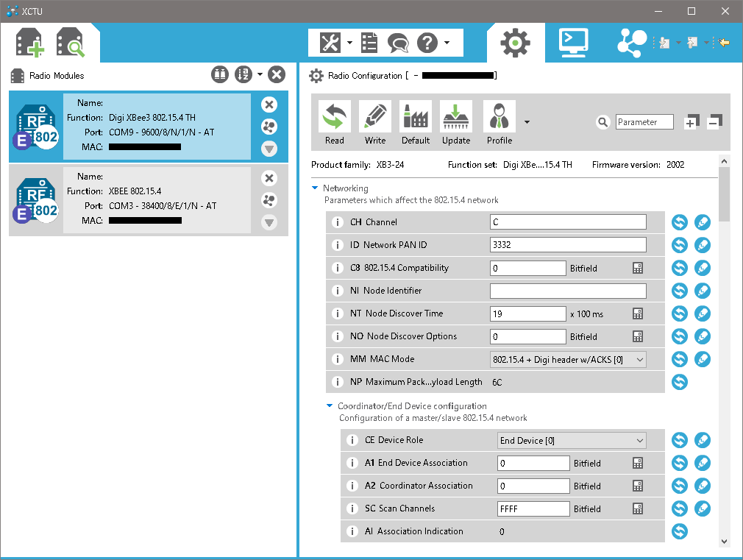Open the frames generator list icon
Image resolution: width=743 pixels, height=560 pixels.
369,43
